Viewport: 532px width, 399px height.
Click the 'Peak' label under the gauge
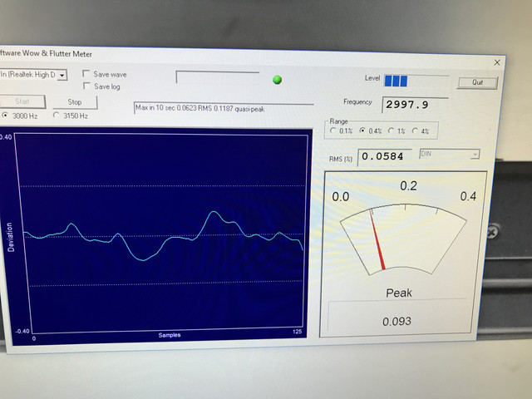coord(399,293)
